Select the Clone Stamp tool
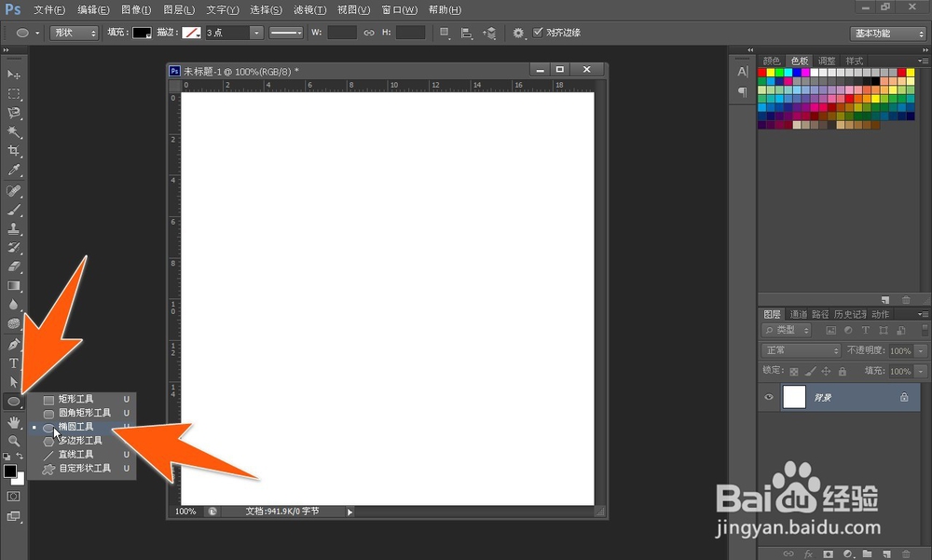932x560 pixels. (13, 229)
